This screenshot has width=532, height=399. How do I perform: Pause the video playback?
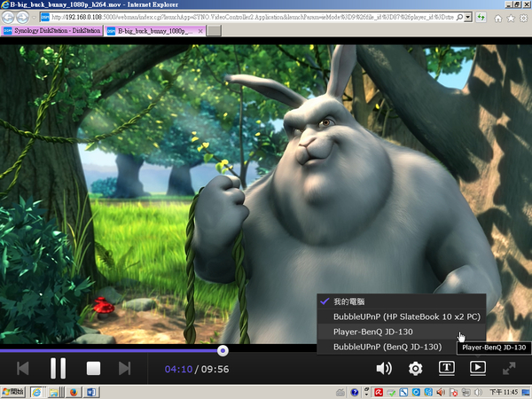(58, 368)
